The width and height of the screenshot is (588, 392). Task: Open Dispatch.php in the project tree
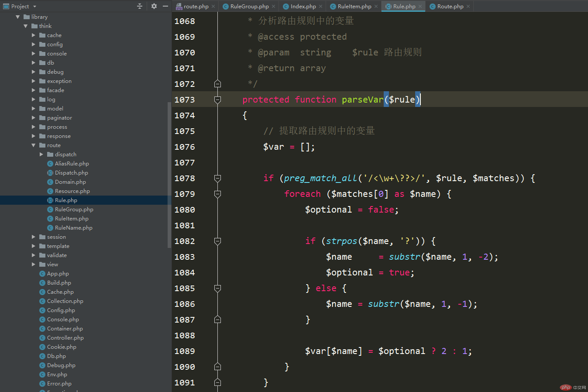click(x=71, y=173)
